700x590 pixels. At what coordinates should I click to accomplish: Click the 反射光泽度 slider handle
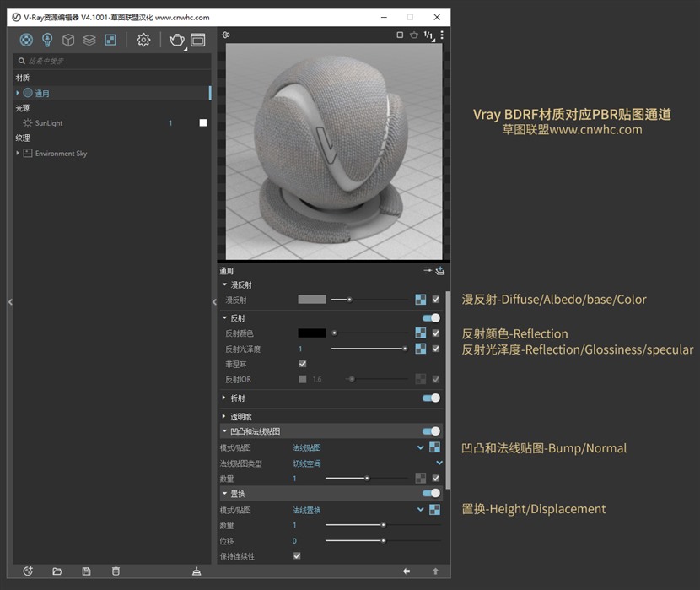tap(405, 349)
